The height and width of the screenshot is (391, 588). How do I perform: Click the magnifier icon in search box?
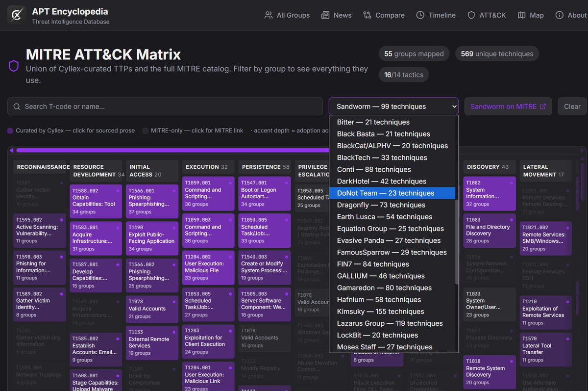click(17, 106)
